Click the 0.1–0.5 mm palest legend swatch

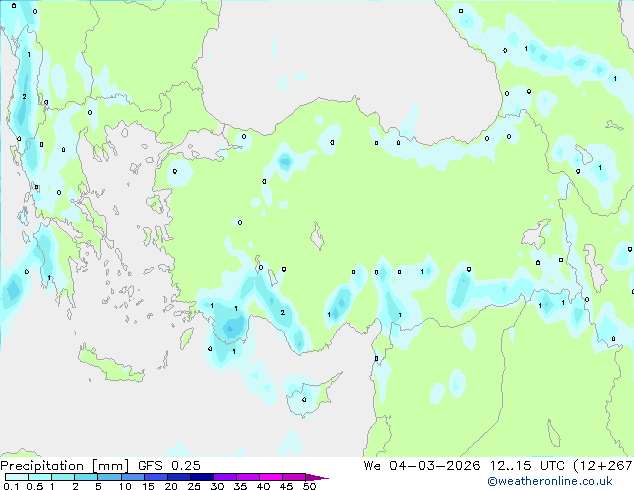tap(17, 477)
